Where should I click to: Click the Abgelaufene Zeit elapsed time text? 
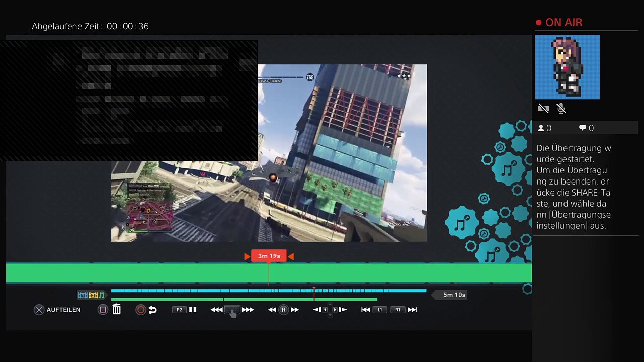click(91, 26)
